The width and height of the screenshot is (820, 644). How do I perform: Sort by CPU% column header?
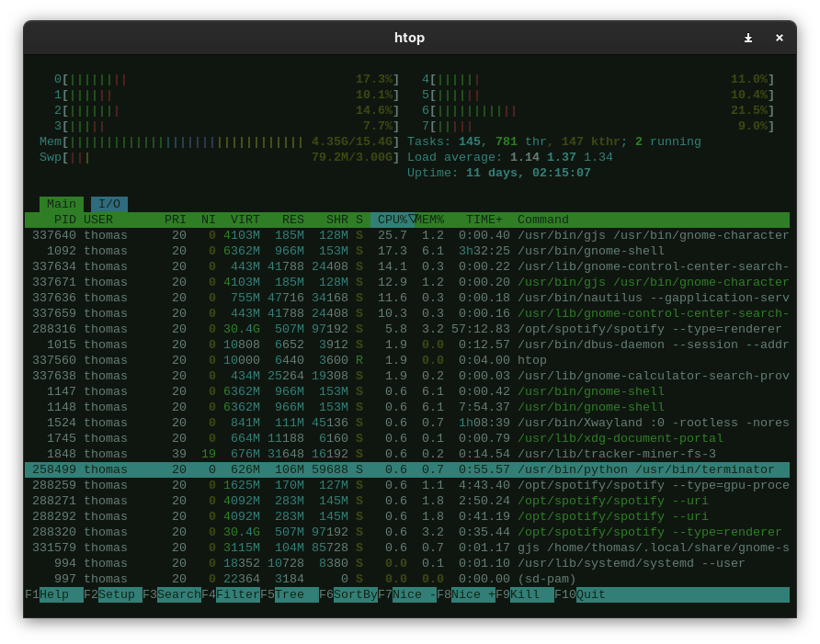click(x=393, y=220)
